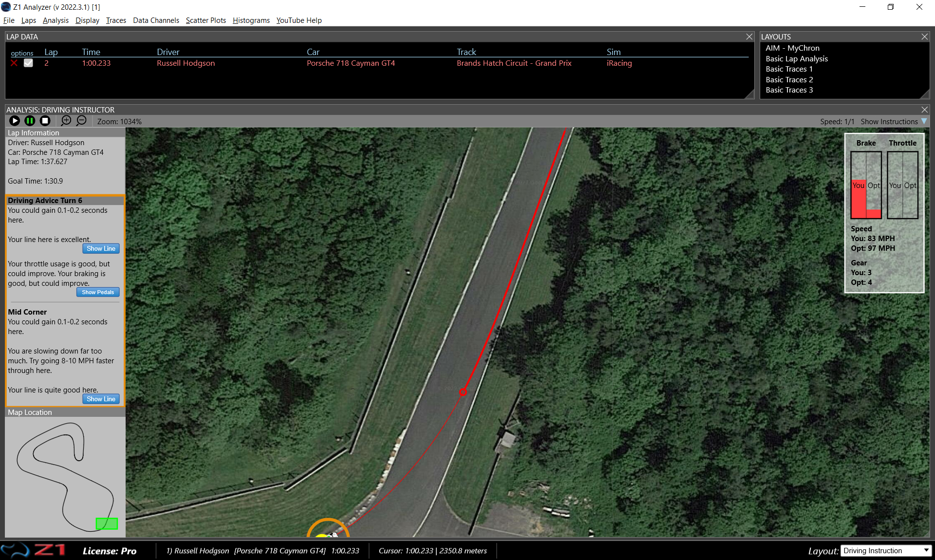The width and height of the screenshot is (935, 560).
Task: Open the Histograms menu
Action: click(x=251, y=20)
